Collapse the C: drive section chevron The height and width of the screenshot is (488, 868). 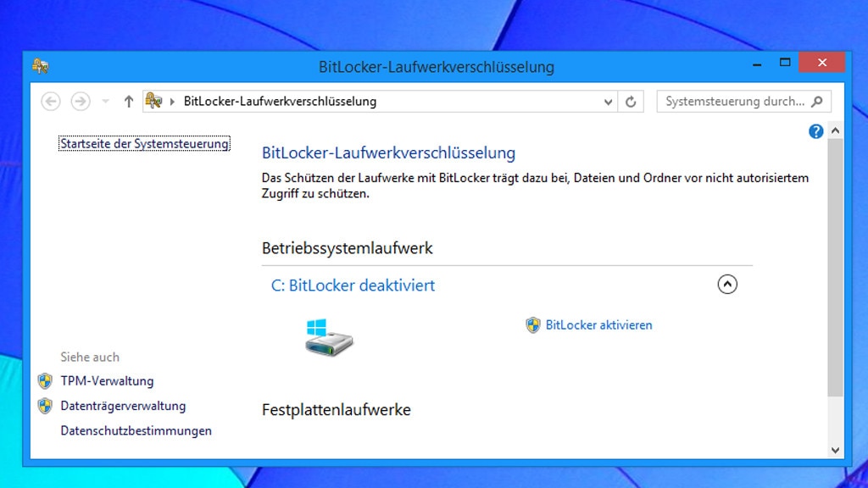pos(726,285)
